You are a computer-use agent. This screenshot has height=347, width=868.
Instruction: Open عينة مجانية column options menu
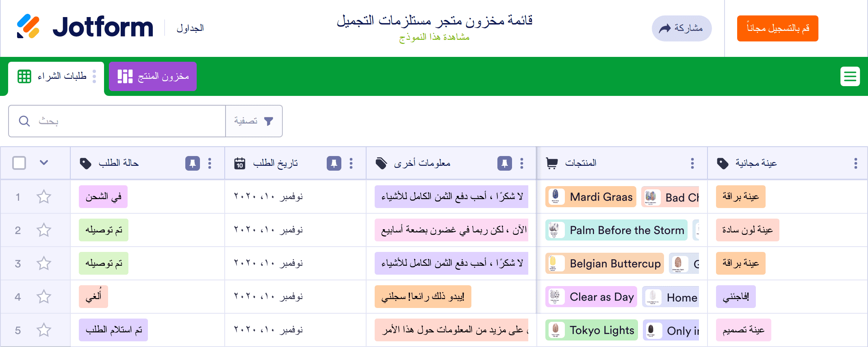click(x=855, y=163)
